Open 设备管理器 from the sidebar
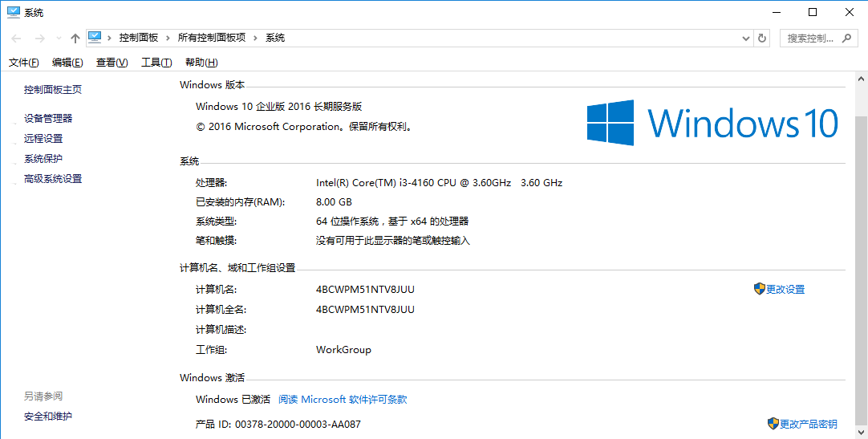Screen dimensions: 868x439 tap(48, 118)
